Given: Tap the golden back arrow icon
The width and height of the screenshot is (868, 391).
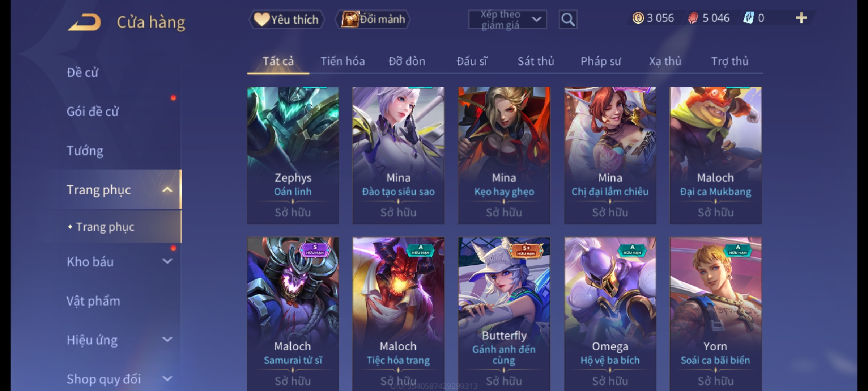Looking at the screenshot, I should click(84, 22).
